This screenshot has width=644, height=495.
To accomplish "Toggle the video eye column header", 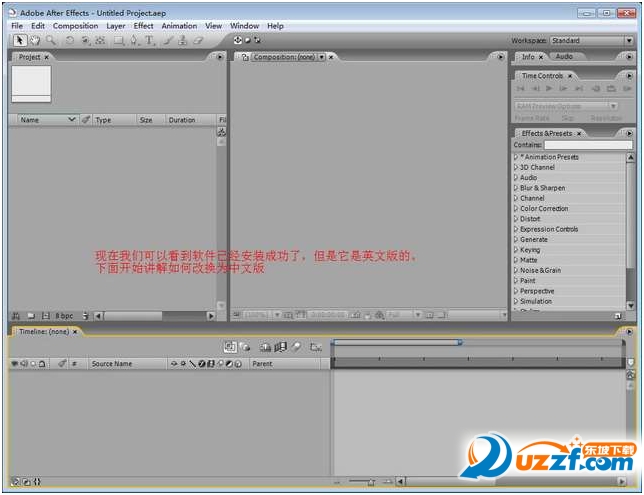I will (14, 364).
